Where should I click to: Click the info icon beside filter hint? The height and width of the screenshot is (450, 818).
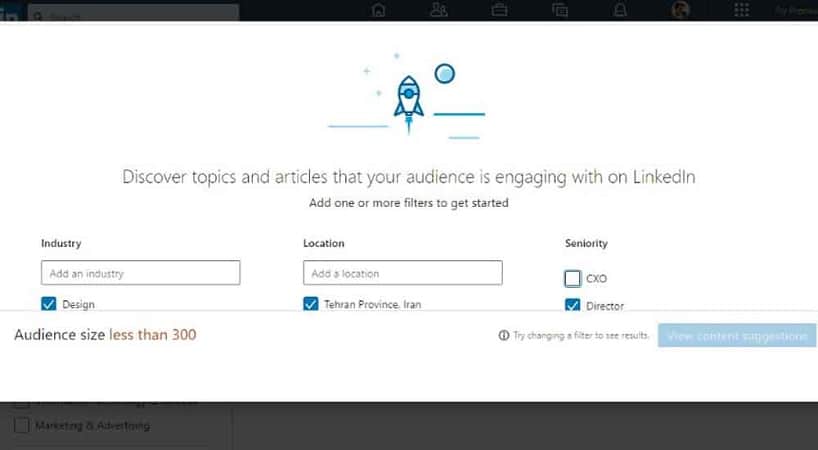click(x=503, y=335)
